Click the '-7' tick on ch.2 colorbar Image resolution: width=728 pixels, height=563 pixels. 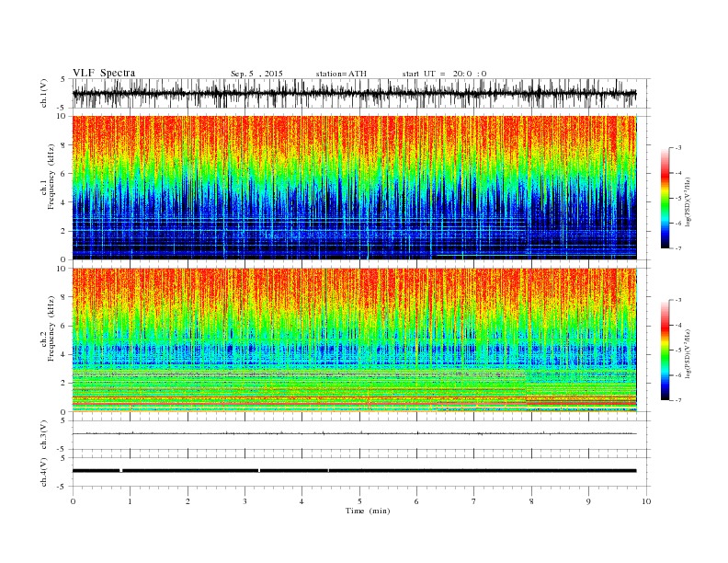(677, 400)
